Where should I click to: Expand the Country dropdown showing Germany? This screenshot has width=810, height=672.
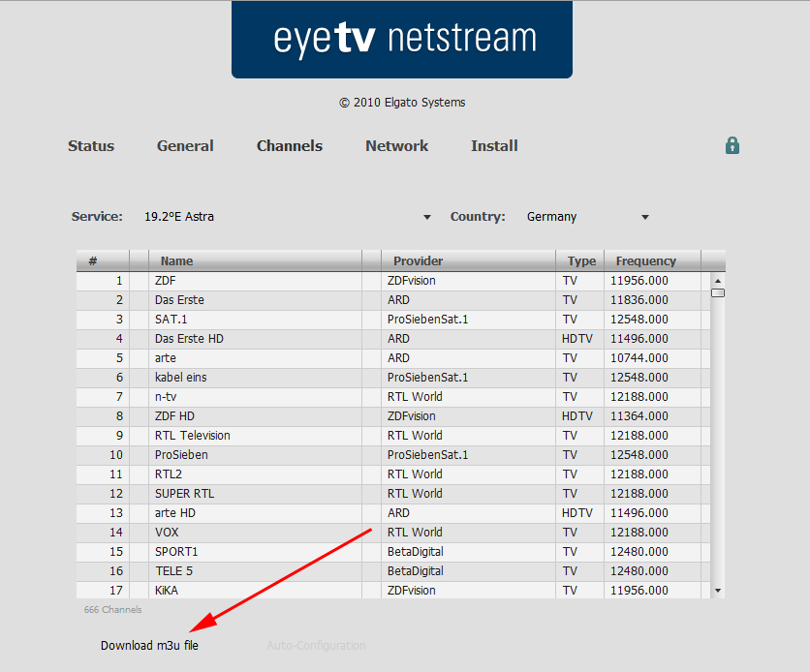click(587, 217)
